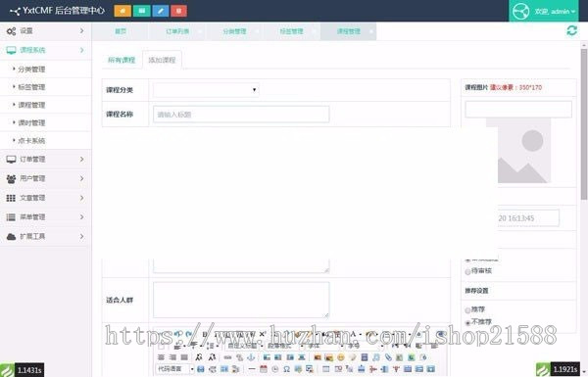Screen dimensions: 588x377
Task: Click the course image placeholder thumbnail
Action: (524, 150)
